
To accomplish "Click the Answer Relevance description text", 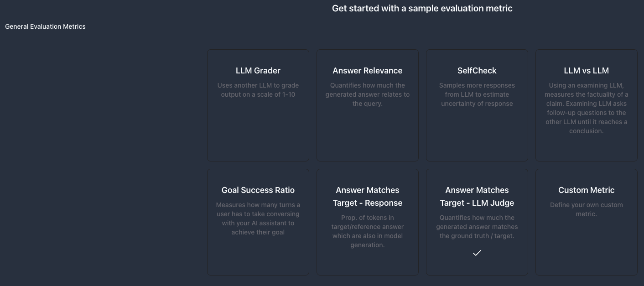I will (368, 94).
